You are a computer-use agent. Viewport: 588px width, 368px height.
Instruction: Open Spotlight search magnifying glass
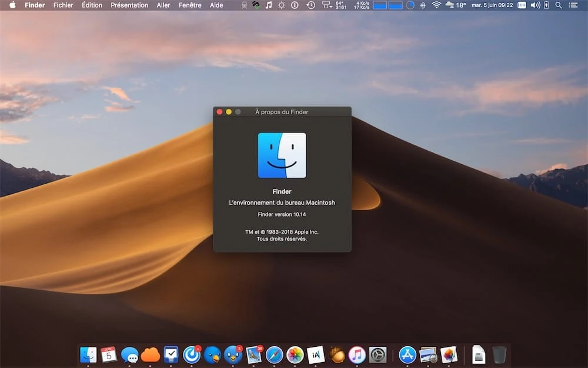(559, 5)
